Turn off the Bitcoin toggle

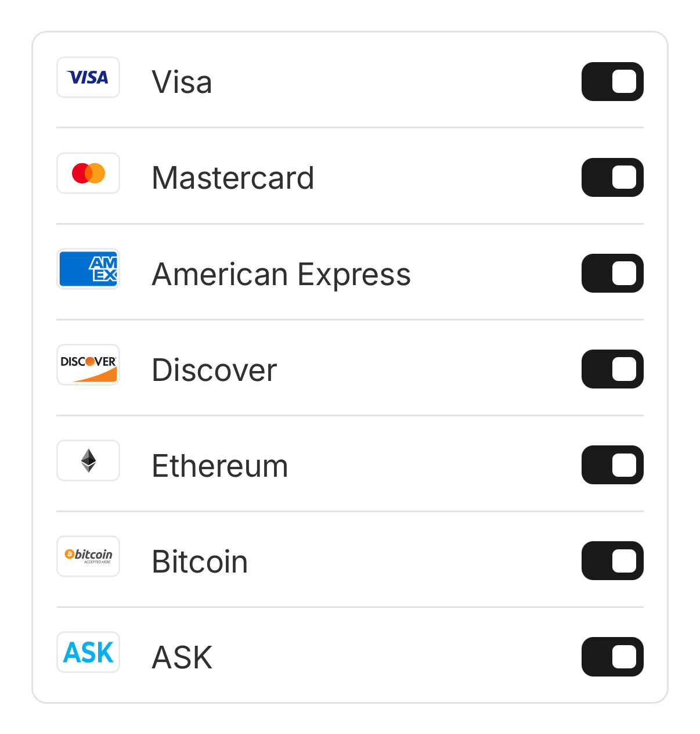pyautogui.click(x=612, y=561)
